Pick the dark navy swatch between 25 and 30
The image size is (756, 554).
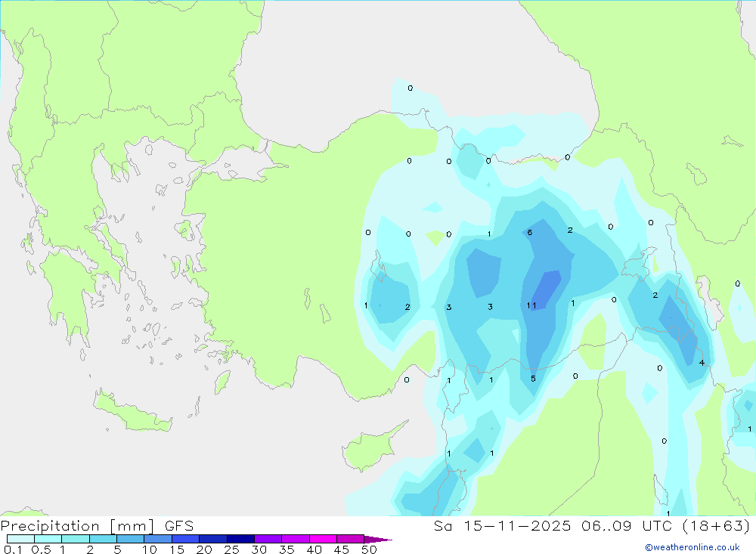(x=240, y=539)
